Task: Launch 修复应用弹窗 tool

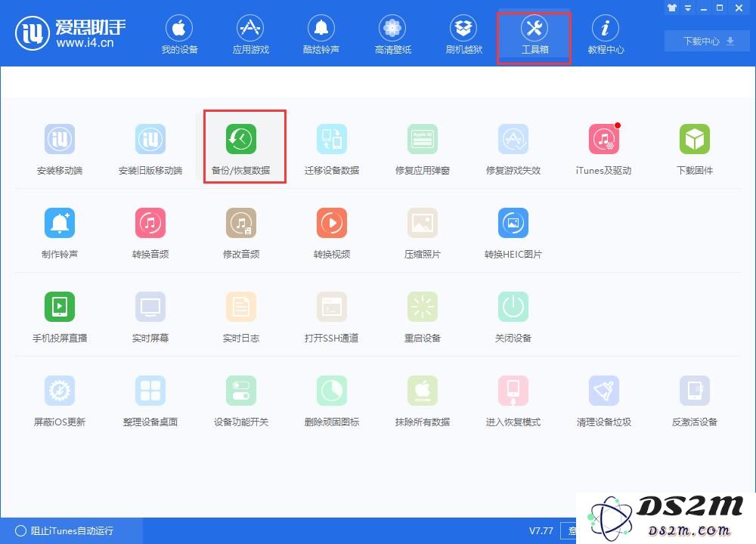Action: [423, 150]
